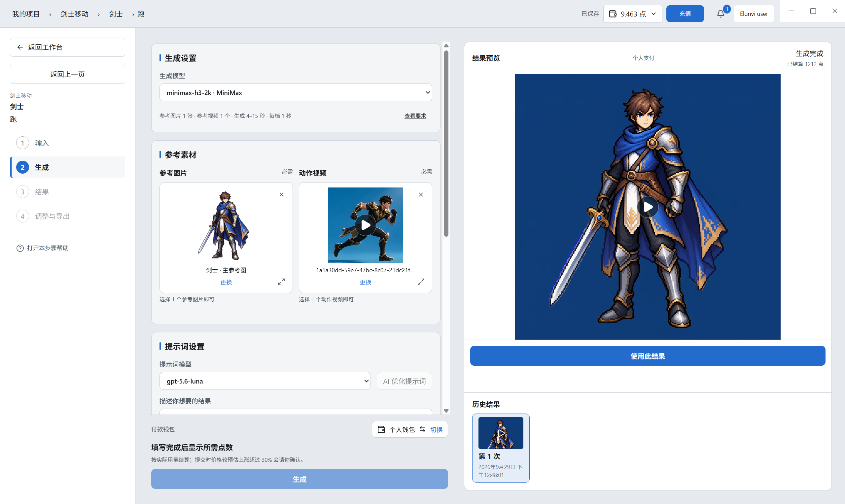The width and height of the screenshot is (845, 504).
Task: Remove the 剑士 reference image with its X
Action: tap(281, 195)
